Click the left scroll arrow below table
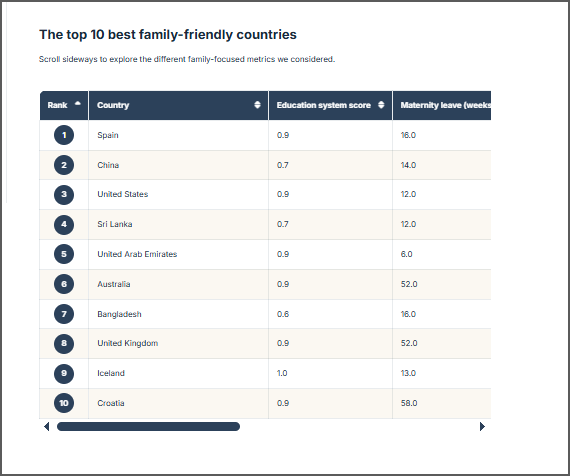The image size is (570, 476). [x=47, y=427]
